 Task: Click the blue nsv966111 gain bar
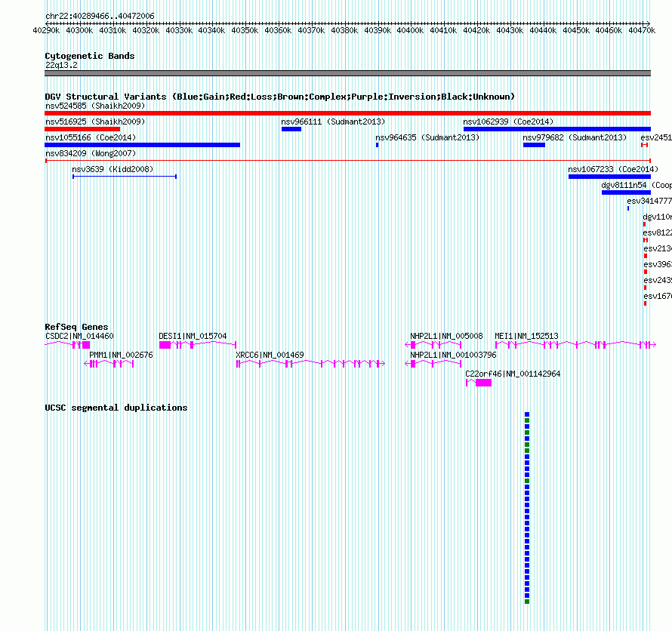point(291,129)
